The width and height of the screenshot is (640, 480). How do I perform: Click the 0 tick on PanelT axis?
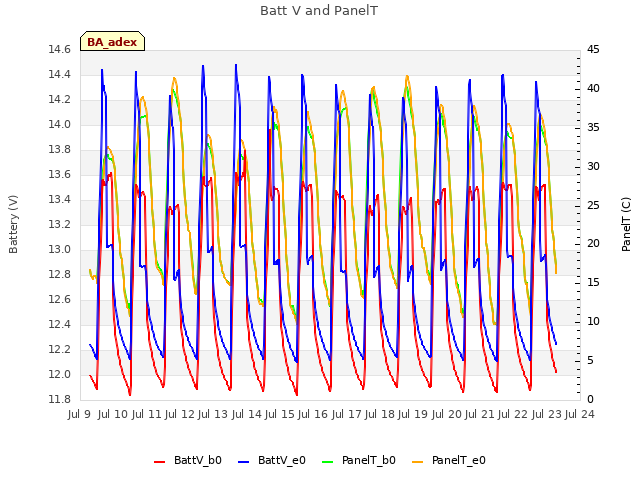[589, 399]
